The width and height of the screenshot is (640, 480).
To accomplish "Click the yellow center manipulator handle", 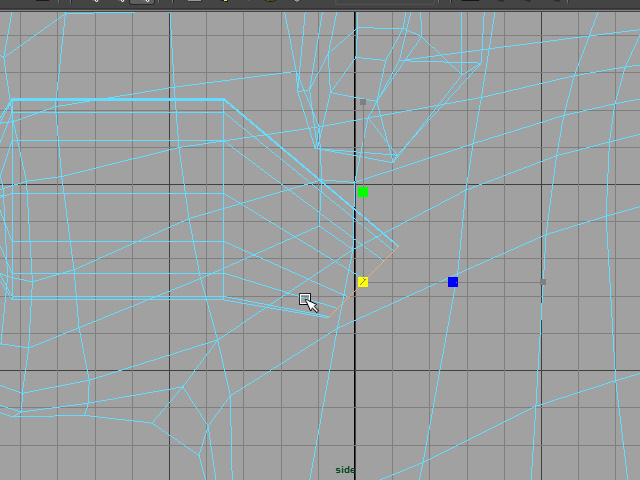I will tap(363, 282).
